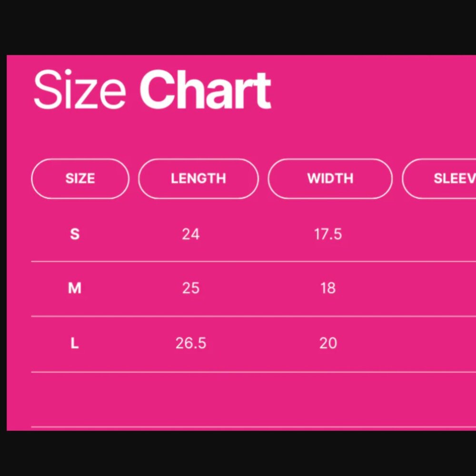Viewport: 476px width, 476px height.
Task: Select the L size row label
Action: 75,343
